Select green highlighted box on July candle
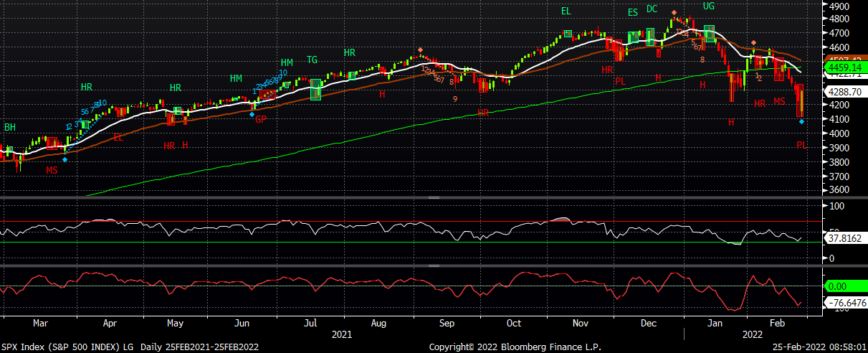This screenshot has width=868, height=353. [x=315, y=89]
